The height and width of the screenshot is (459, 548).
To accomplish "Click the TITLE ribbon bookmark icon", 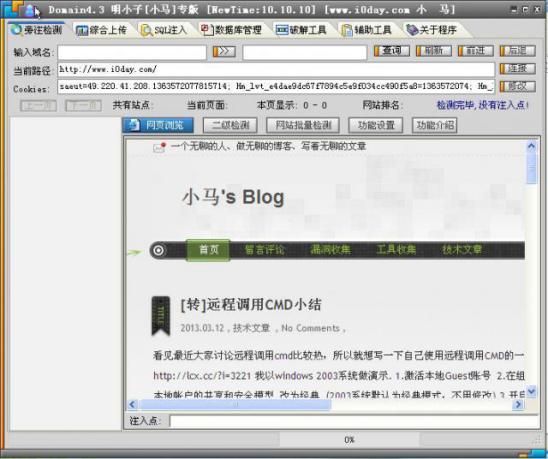I will tap(161, 316).
